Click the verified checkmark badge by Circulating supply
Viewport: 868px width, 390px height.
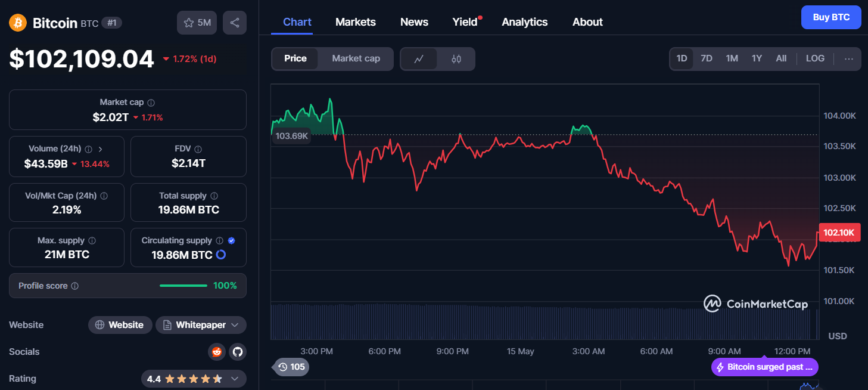(232, 240)
